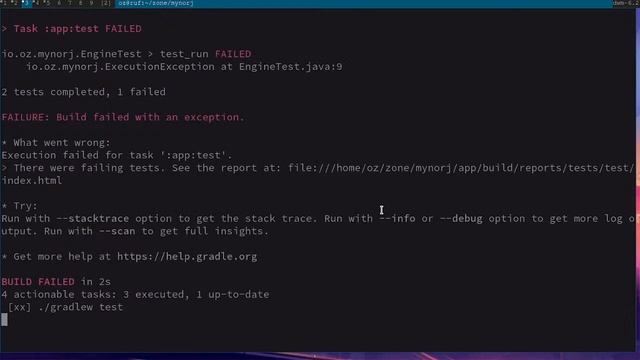
Task: Click the './gradlew test' command text
Action: click(81, 307)
